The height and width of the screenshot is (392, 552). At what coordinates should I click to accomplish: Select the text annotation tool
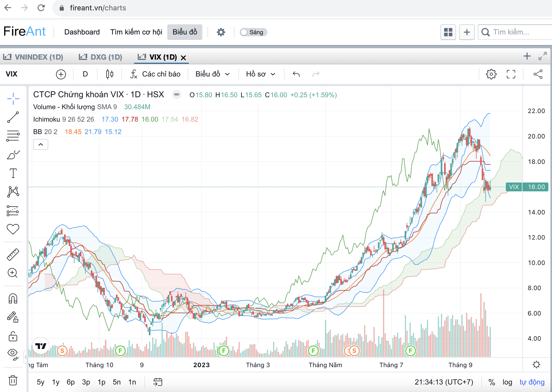coord(13,173)
